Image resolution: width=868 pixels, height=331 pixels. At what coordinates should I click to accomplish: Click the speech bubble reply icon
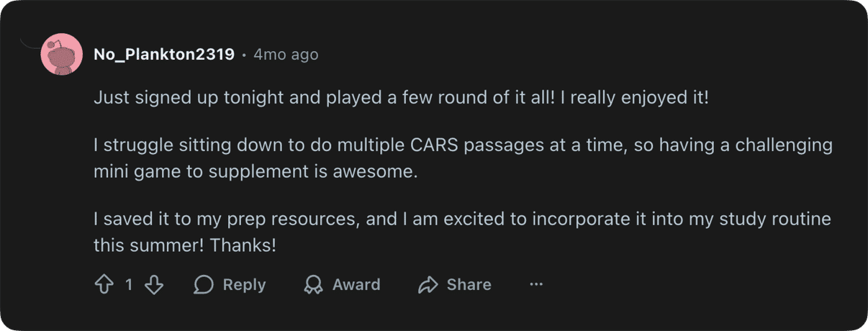[204, 285]
